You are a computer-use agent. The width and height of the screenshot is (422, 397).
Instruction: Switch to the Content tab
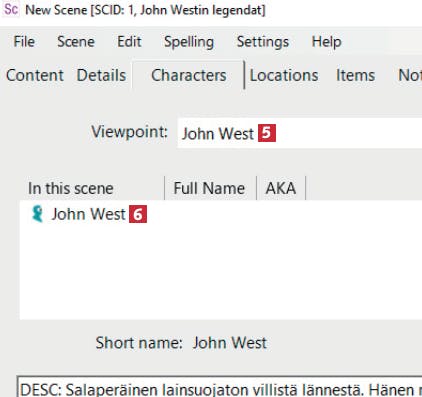pos(35,75)
